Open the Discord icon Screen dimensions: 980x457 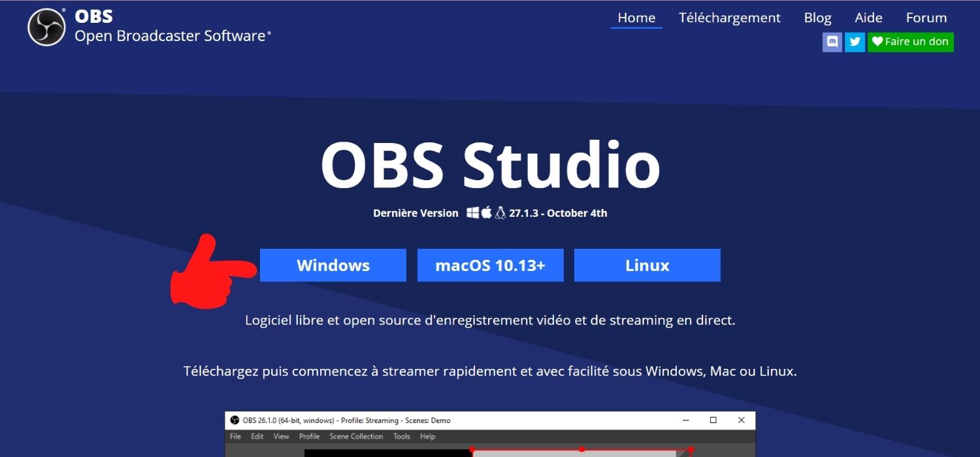[832, 42]
